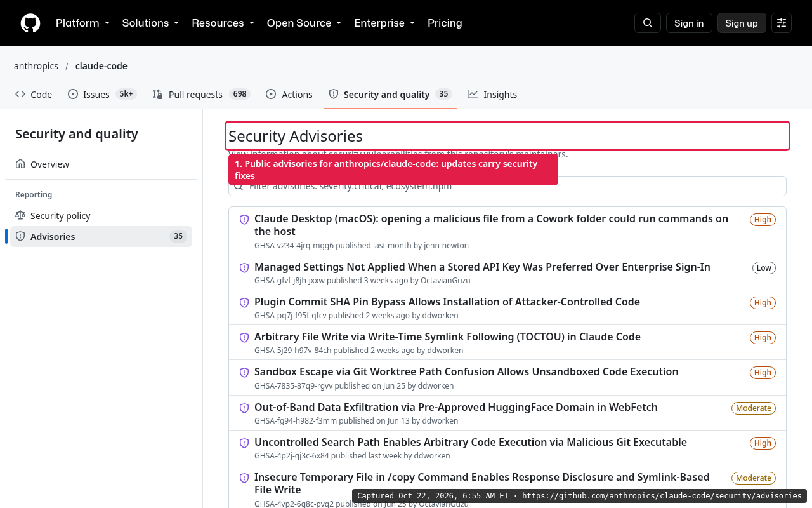
Task: Open Security policy in the sidebar
Action: (x=101, y=216)
